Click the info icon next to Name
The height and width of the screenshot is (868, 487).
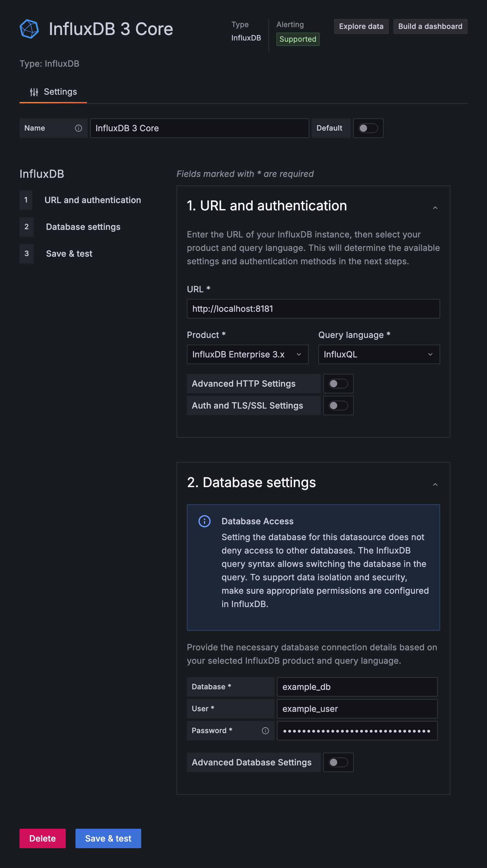[x=79, y=128]
